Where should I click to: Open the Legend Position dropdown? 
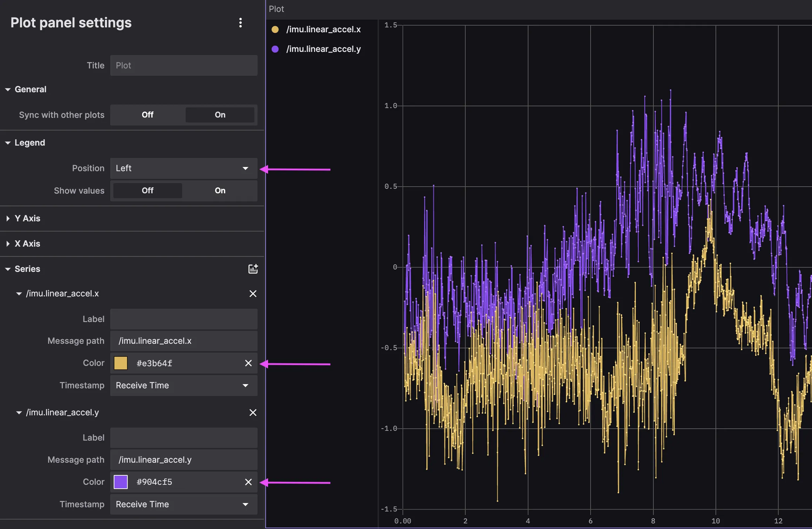(184, 168)
